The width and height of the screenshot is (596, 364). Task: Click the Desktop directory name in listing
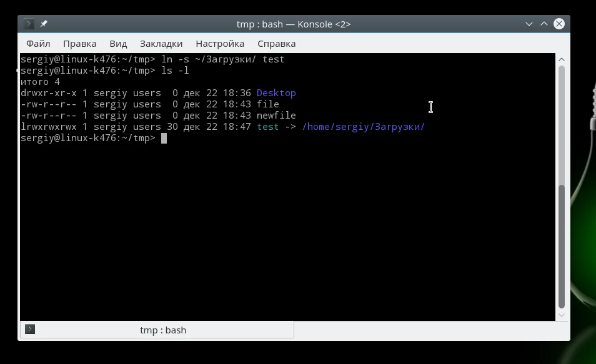pos(276,93)
